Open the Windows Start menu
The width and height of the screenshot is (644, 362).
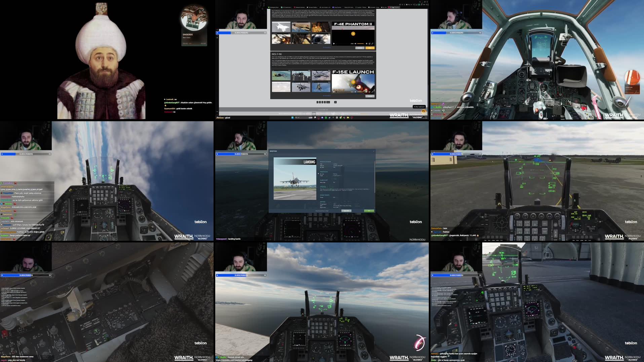[293, 119]
